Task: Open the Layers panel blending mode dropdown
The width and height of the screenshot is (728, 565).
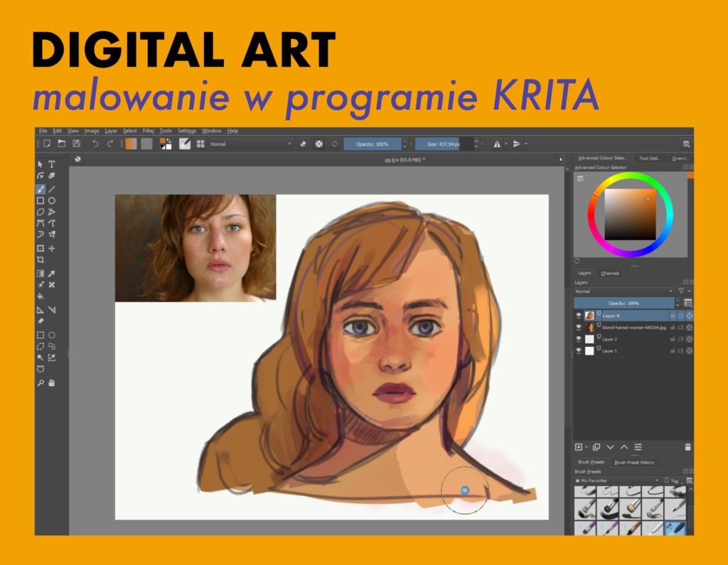Action: click(x=623, y=291)
